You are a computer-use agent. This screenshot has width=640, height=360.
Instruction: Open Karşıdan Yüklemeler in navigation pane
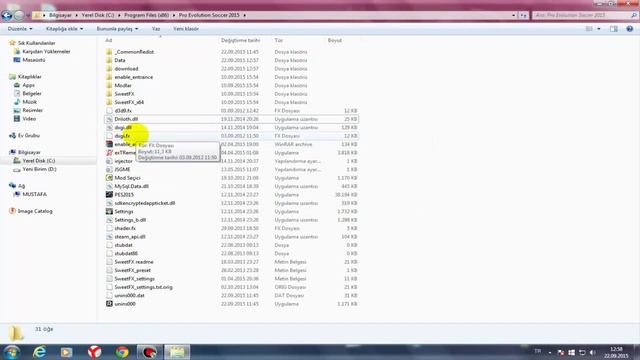[46, 51]
